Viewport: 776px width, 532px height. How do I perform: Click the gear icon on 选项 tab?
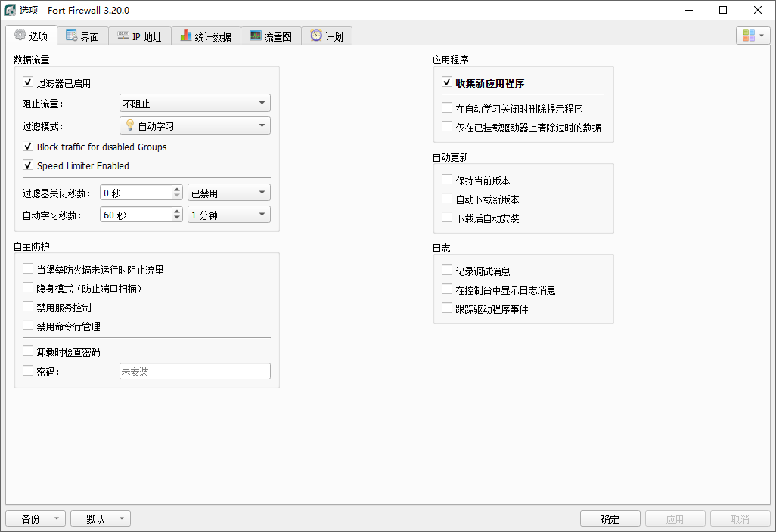point(20,35)
